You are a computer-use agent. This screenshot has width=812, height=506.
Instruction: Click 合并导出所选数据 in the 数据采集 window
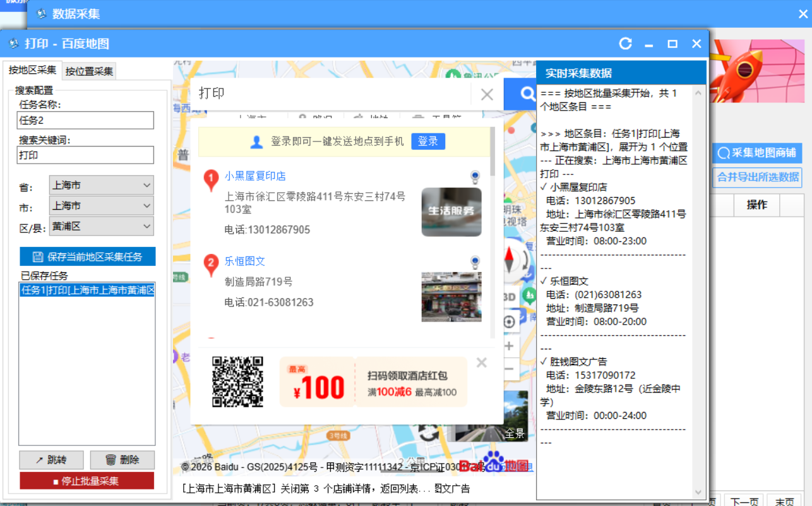point(757,178)
